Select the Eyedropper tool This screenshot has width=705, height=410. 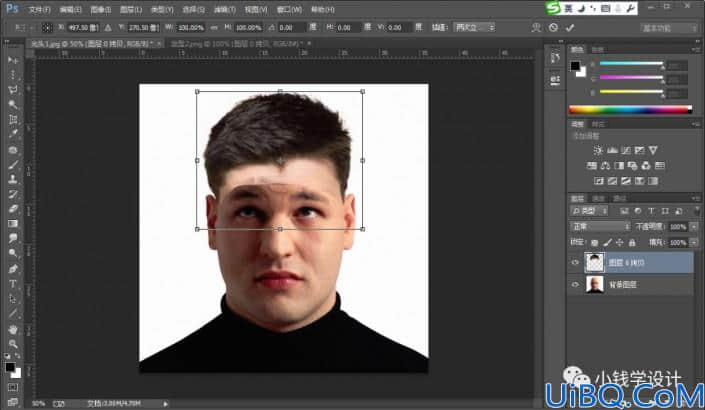13,134
